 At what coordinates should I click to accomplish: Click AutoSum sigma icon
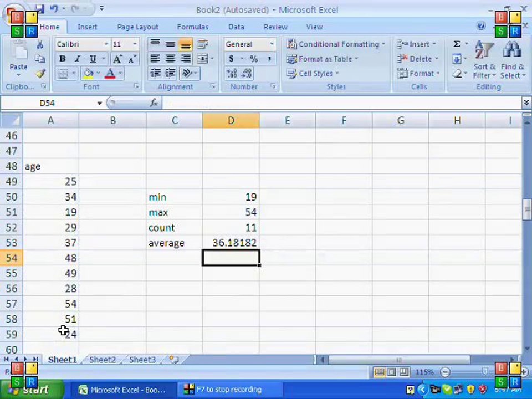pyautogui.click(x=457, y=44)
